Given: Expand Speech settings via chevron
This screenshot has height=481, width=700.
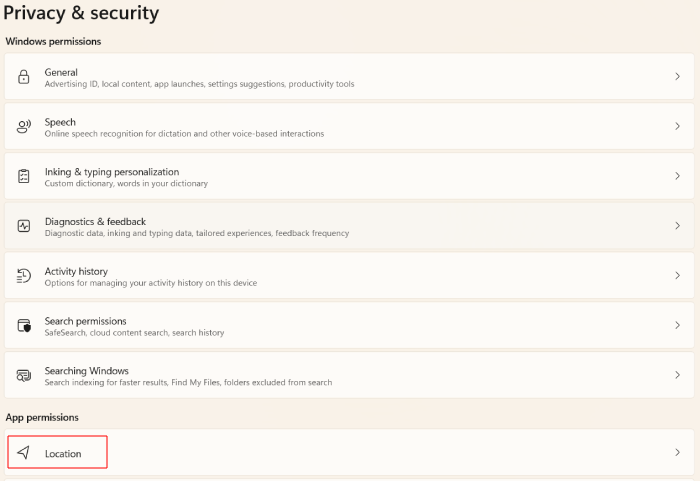Looking at the screenshot, I should [677, 127].
